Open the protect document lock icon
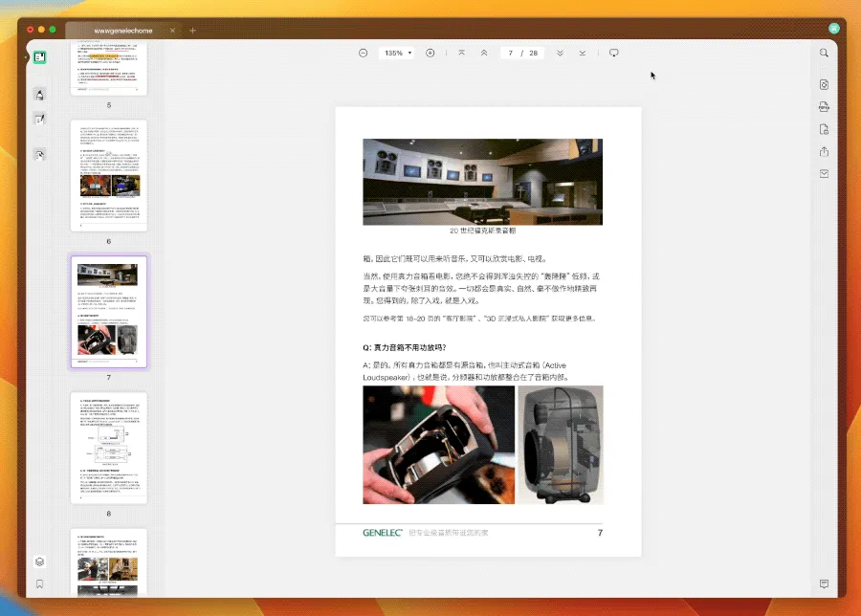 point(824,129)
